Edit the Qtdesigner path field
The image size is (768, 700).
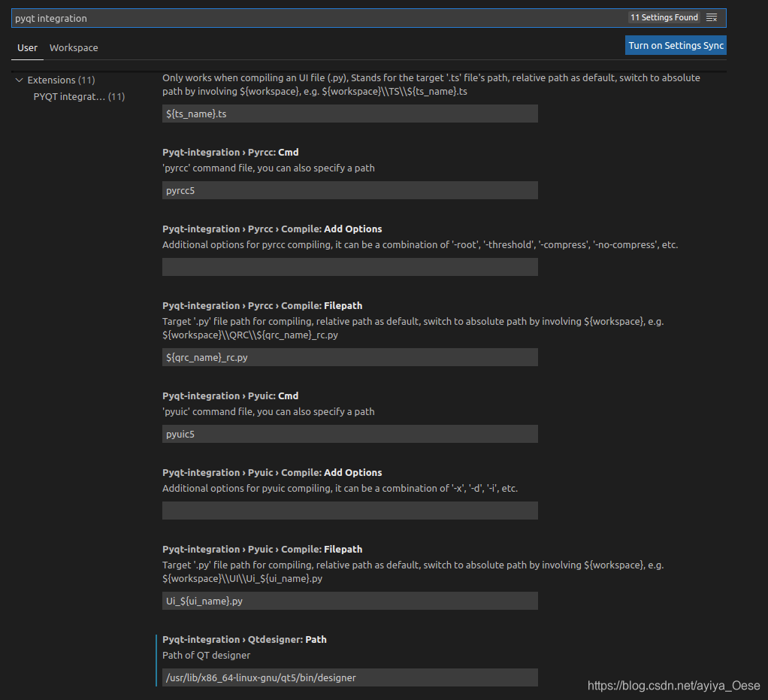pos(350,677)
